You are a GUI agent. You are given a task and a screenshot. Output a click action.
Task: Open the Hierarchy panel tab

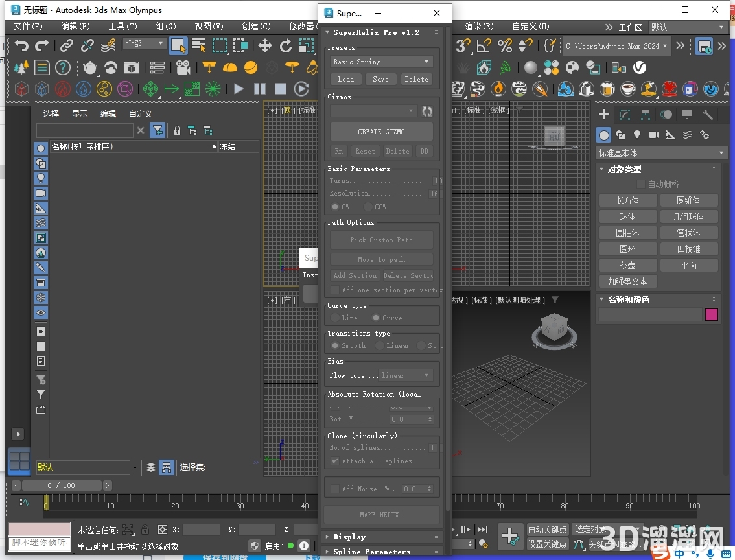646,114
